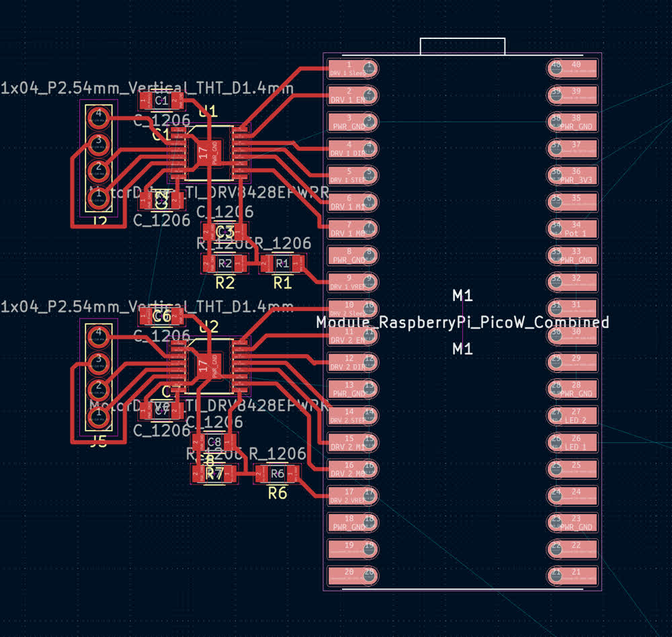This screenshot has height=637, width=672.
Task: Select capacitor C6 footprint
Action: 161,316
